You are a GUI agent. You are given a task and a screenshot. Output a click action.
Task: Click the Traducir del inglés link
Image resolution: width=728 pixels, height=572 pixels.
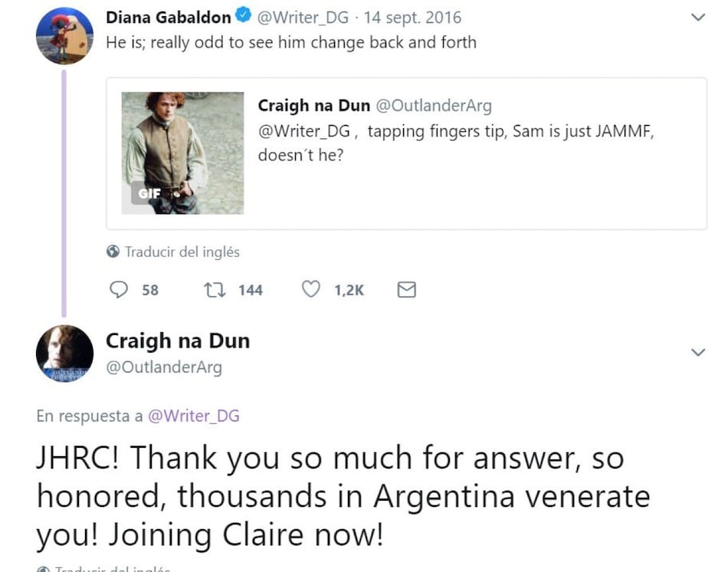182,251
